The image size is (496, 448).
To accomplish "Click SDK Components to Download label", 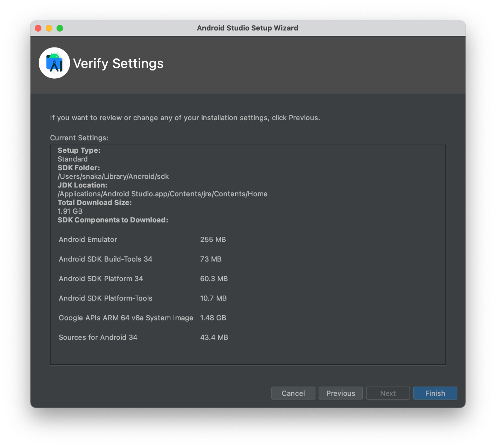I will tap(113, 220).
